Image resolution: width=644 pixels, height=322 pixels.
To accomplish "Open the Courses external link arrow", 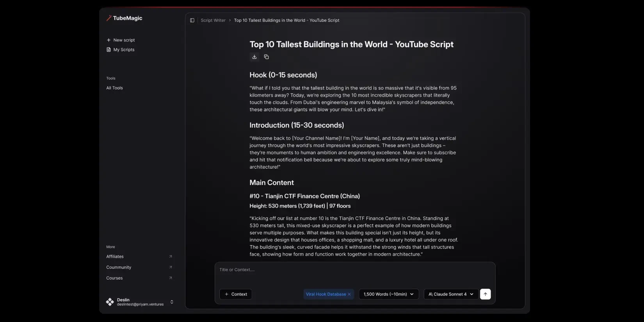I will coord(171,278).
